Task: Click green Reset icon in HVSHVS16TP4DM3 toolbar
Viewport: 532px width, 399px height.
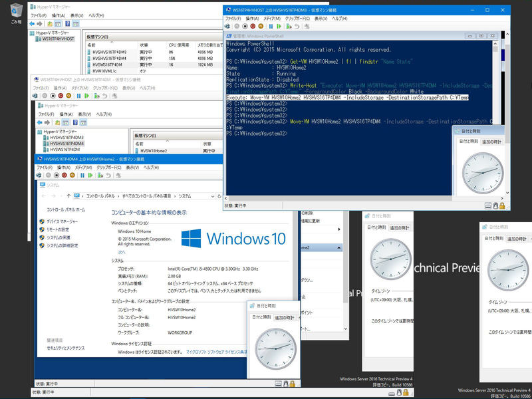Action: (x=279, y=26)
